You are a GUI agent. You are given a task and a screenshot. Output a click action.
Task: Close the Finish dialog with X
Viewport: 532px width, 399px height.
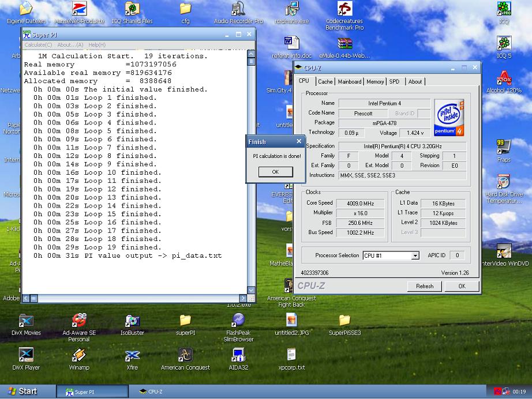click(299, 141)
